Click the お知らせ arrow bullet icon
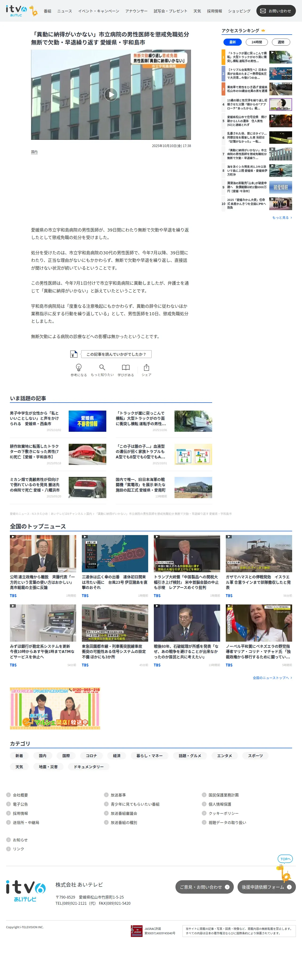302x980 pixels. [8, 840]
